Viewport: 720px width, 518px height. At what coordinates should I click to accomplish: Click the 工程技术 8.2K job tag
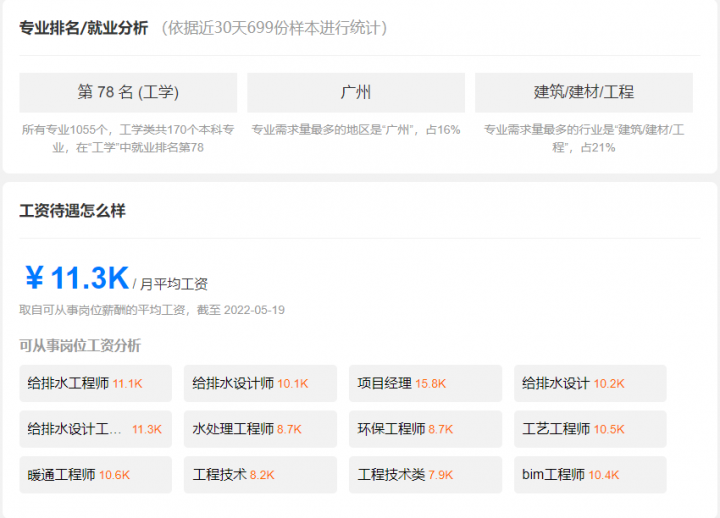[260, 474]
